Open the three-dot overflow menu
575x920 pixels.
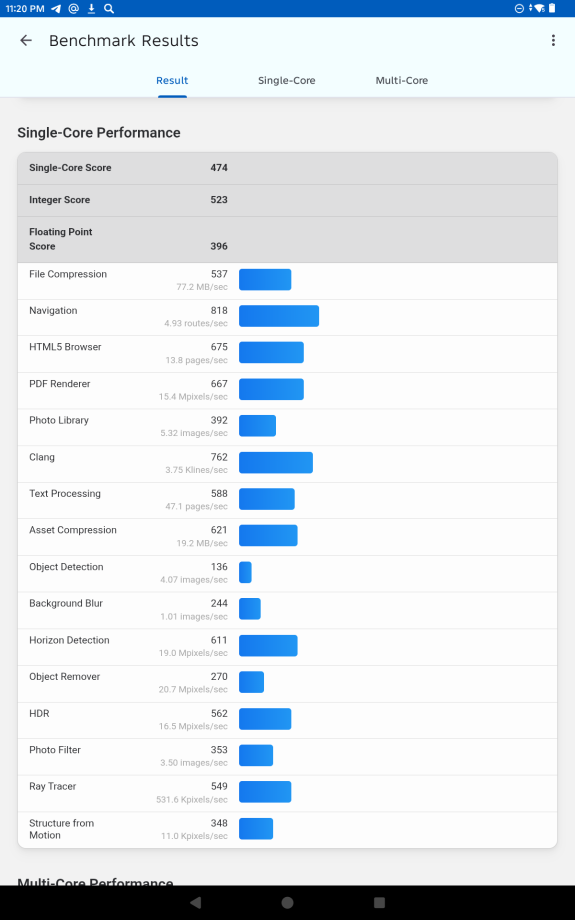tap(553, 40)
